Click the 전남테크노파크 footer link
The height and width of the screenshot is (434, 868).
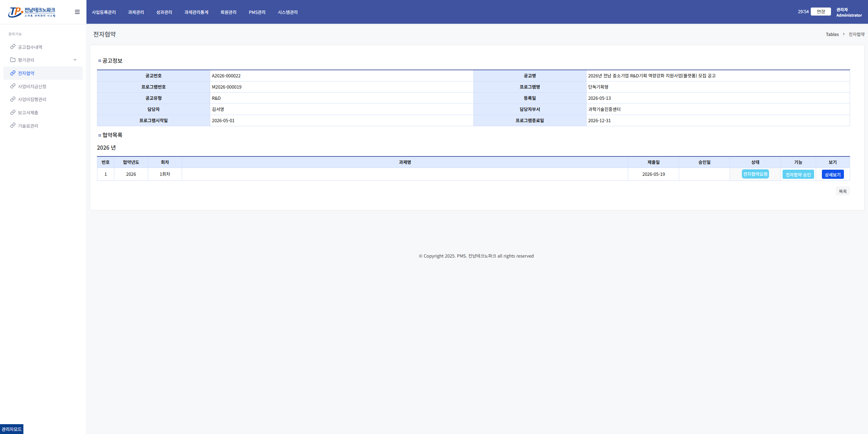[x=482, y=256]
